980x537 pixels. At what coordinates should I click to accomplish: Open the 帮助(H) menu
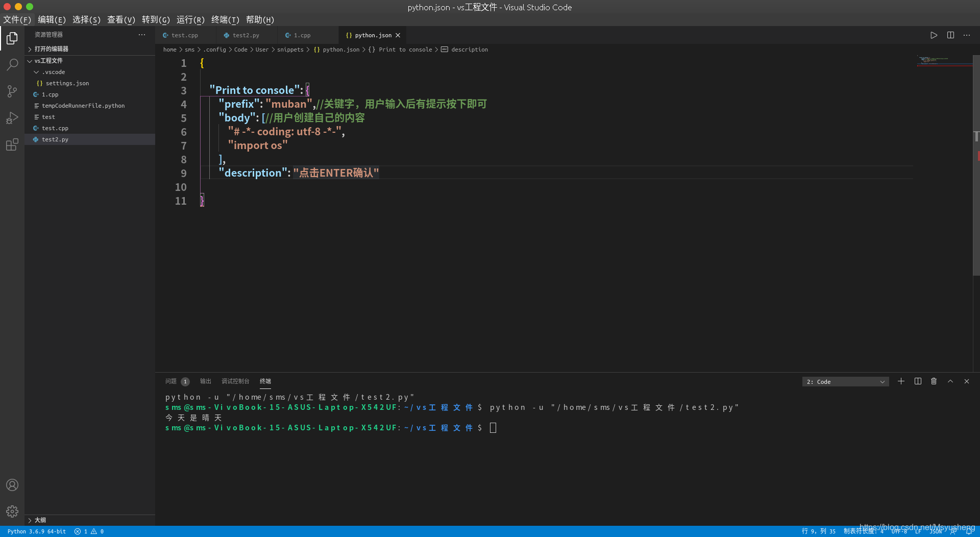tap(260, 19)
